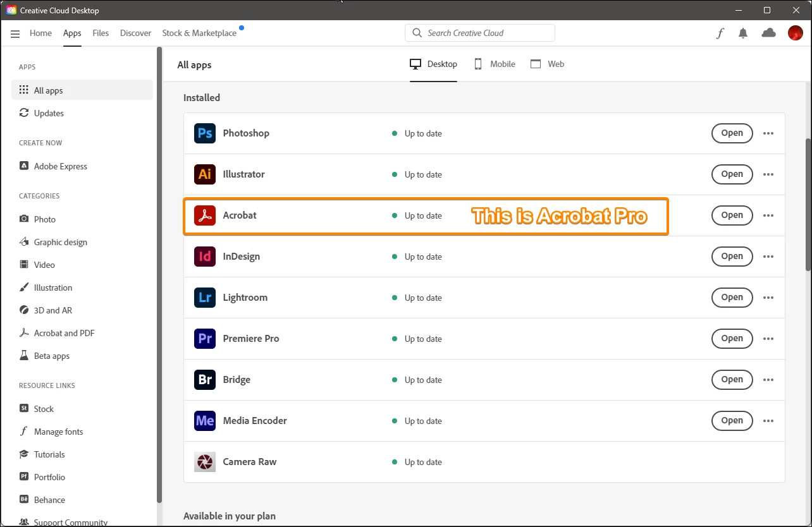Launch InDesign with its Open button
This screenshot has height=527, width=812.
pyautogui.click(x=732, y=257)
